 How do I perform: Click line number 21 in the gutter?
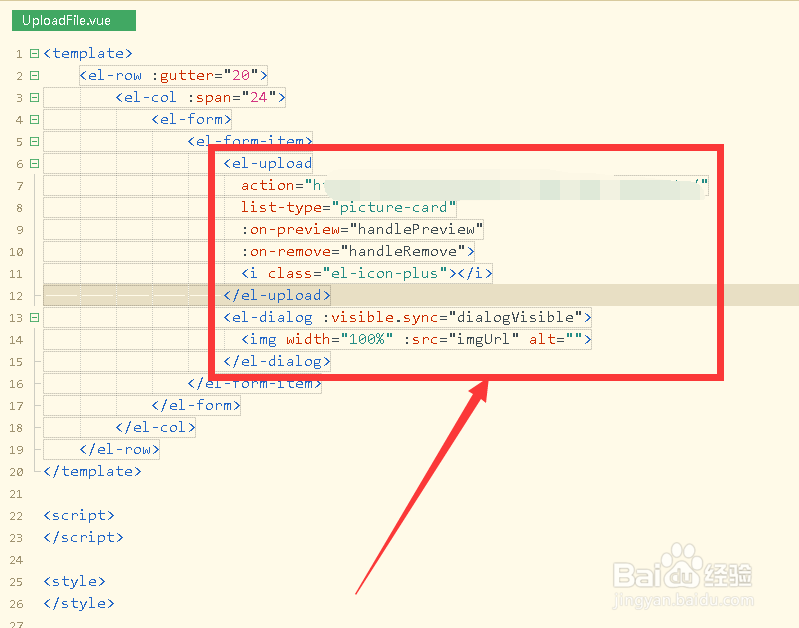tap(16, 494)
